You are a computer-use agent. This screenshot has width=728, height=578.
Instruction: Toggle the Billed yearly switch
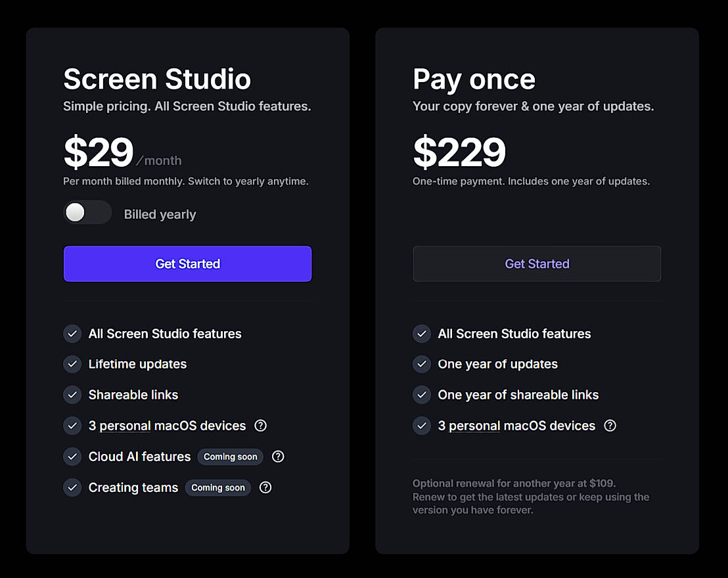[x=87, y=213]
